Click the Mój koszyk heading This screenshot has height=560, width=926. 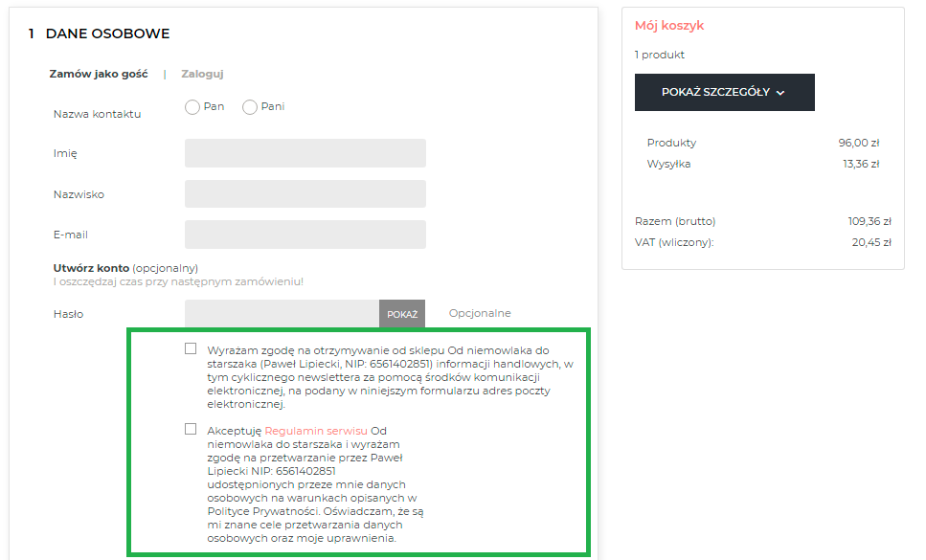pyautogui.click(x=669, y=26)
